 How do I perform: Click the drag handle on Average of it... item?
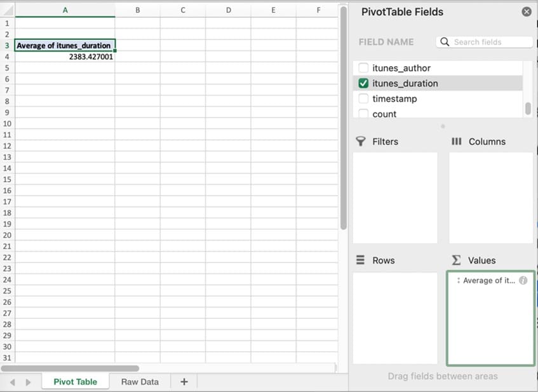[x=459, y=280]
